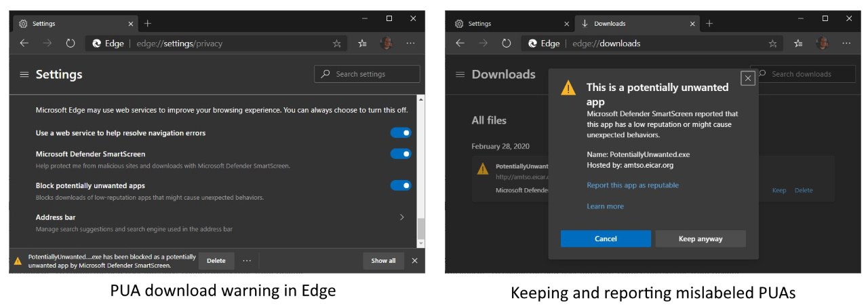This screenshot has width=868, height=307.
Task: Click warning icon in download bar
Action: (x=18, y=261)
